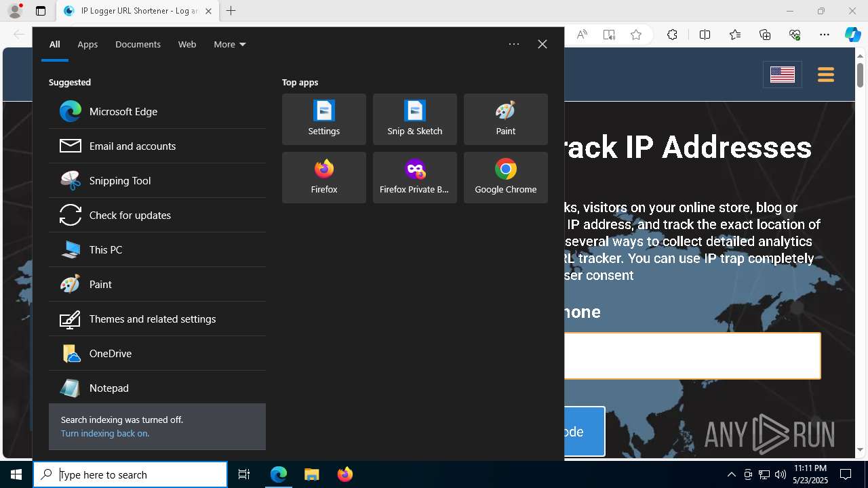Open Favorites list in Edge
Screen dimensions: 868x488
735,35
